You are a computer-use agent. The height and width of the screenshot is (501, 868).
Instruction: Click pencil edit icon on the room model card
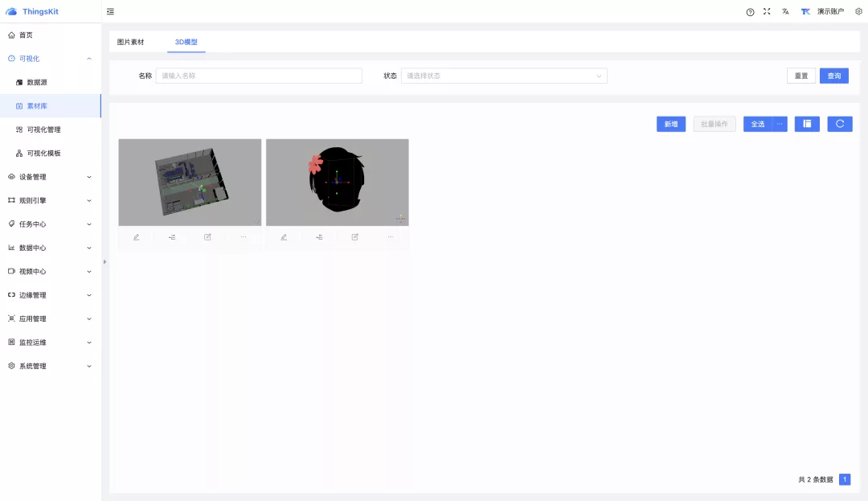137,237
